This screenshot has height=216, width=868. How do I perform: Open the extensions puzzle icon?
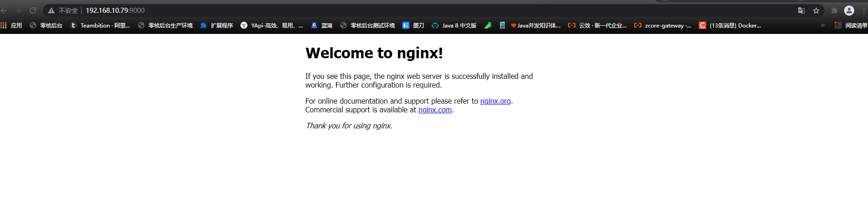(x=835, y=11)
